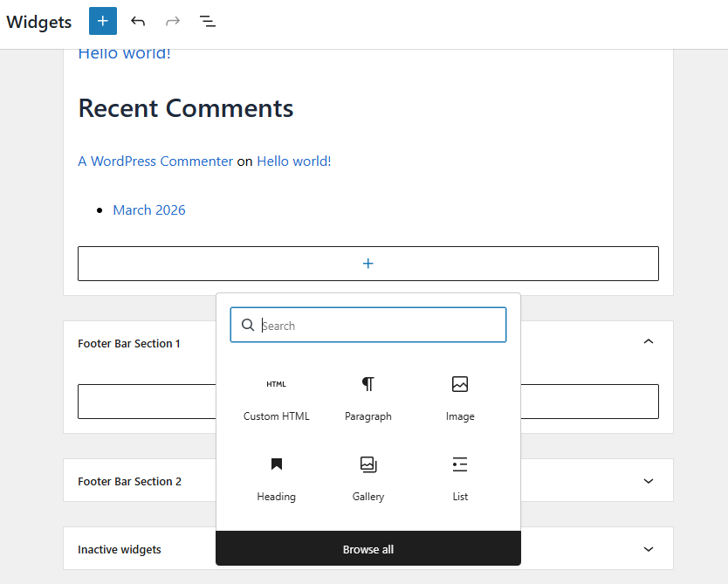Expand the Footer Bar Section 2 panel
Viewport: 728px width, 584px height.
(x=648, y=481)
